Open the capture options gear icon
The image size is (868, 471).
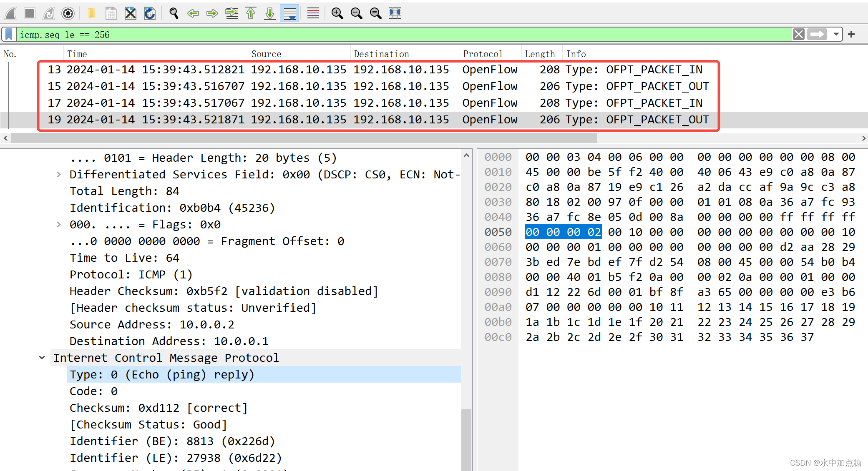(68, 13)
